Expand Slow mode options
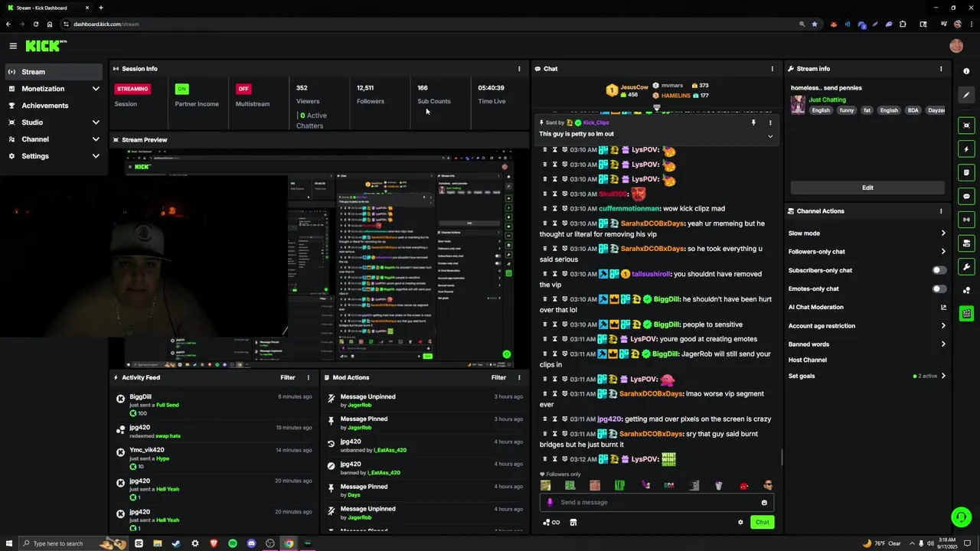 [943, 233]
